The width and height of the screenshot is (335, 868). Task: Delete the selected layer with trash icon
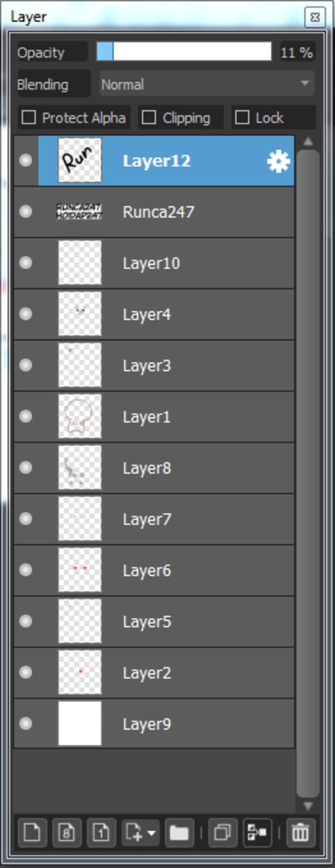click(x=301, y=833)
